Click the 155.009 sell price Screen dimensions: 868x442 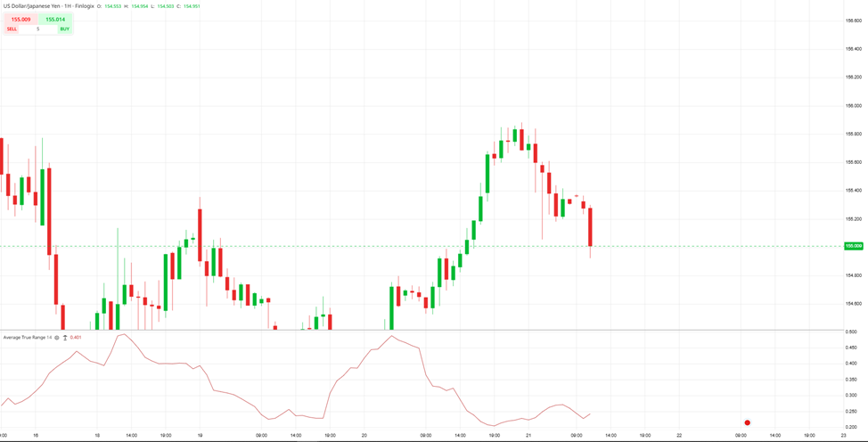[20, 19]
